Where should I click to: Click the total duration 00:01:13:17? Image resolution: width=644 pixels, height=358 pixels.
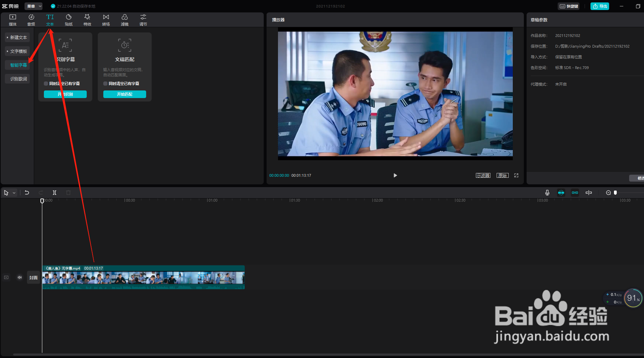click(301, 175)
